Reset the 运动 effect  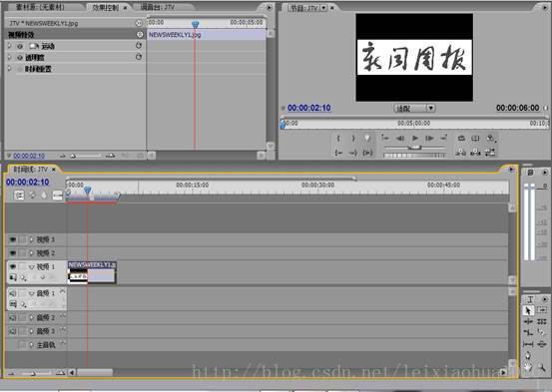tap(139, 46)
